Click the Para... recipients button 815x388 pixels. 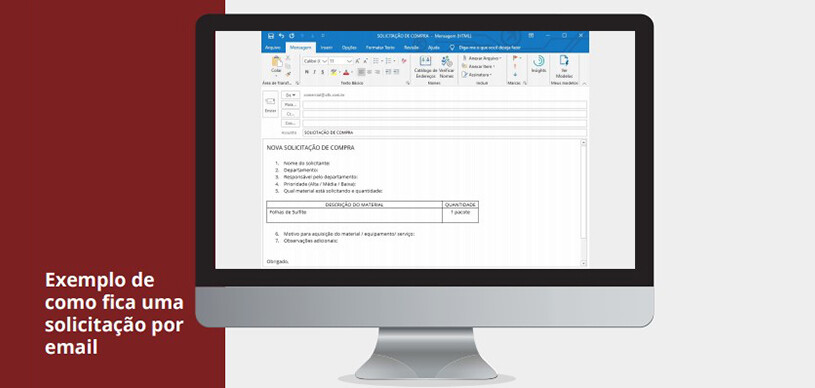[291, 105]
